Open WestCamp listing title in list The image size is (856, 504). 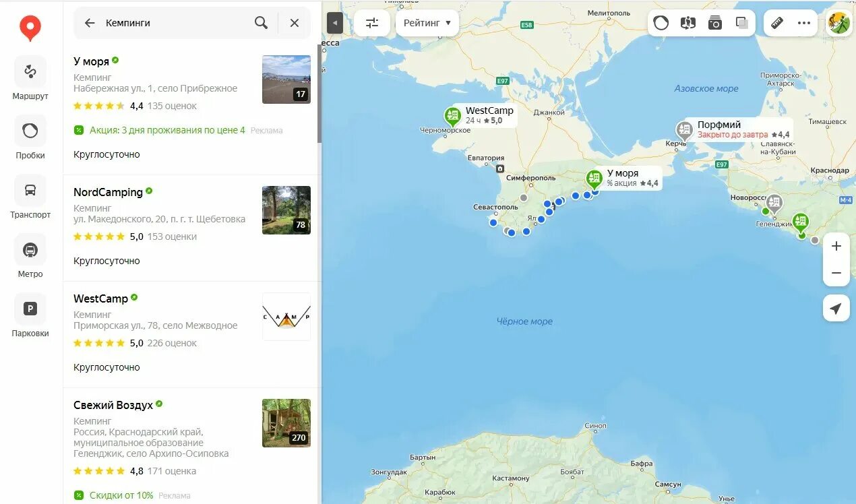click(100, 298)
